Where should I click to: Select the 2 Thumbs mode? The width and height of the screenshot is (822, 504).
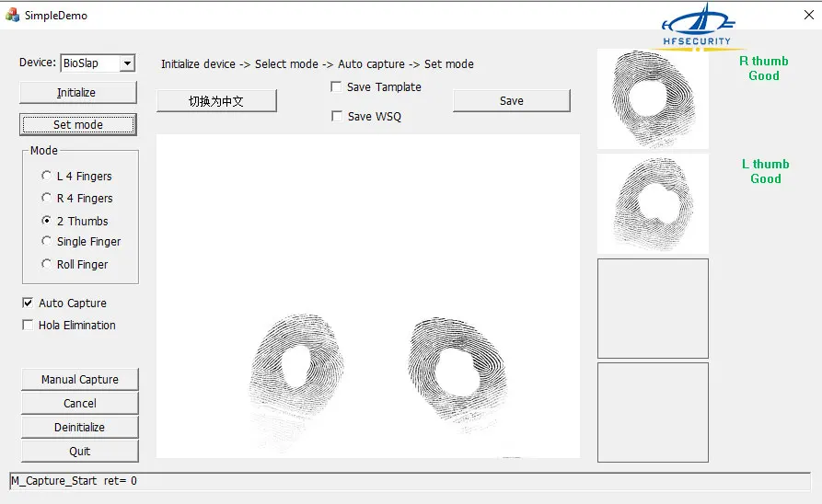pyautogui.click(x=75, y=221)
